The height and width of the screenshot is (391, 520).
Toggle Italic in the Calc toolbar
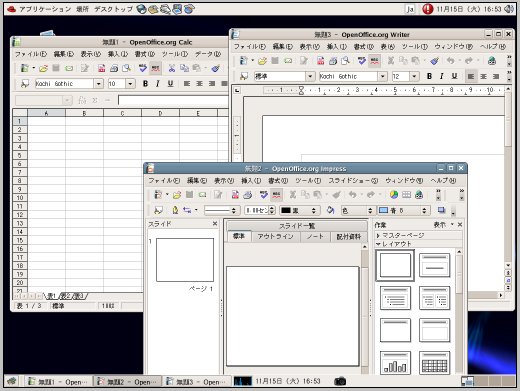pyautogui.click(x=158, y=84)
